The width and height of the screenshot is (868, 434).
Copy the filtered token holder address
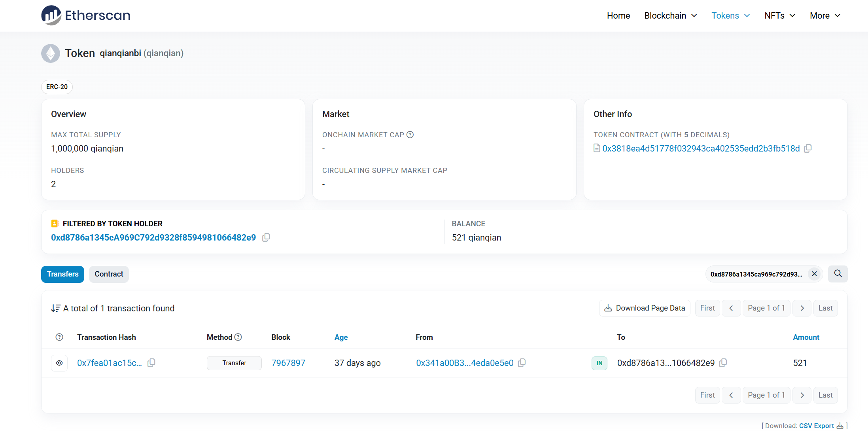(x=266, y=237)
